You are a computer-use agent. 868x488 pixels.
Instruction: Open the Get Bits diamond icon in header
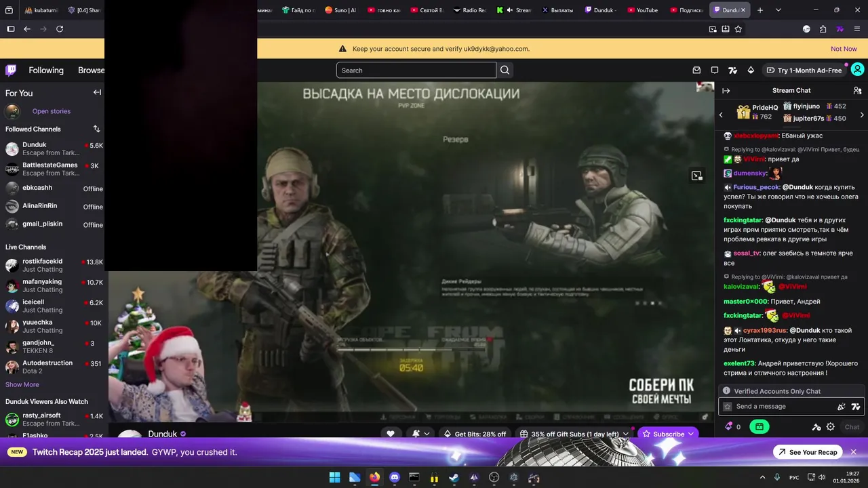click(x=751, y=70)
